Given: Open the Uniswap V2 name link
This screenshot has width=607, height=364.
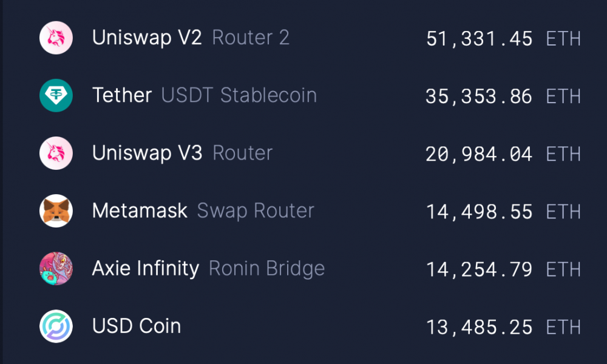Looking at the screenshot, I should click(x=147, y=38).
